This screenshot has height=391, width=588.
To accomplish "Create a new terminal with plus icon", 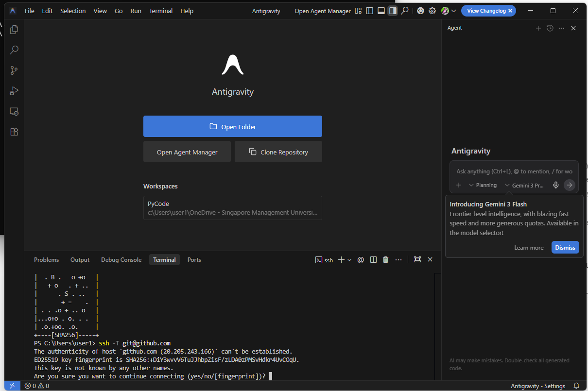I will (x=341, y=260).
